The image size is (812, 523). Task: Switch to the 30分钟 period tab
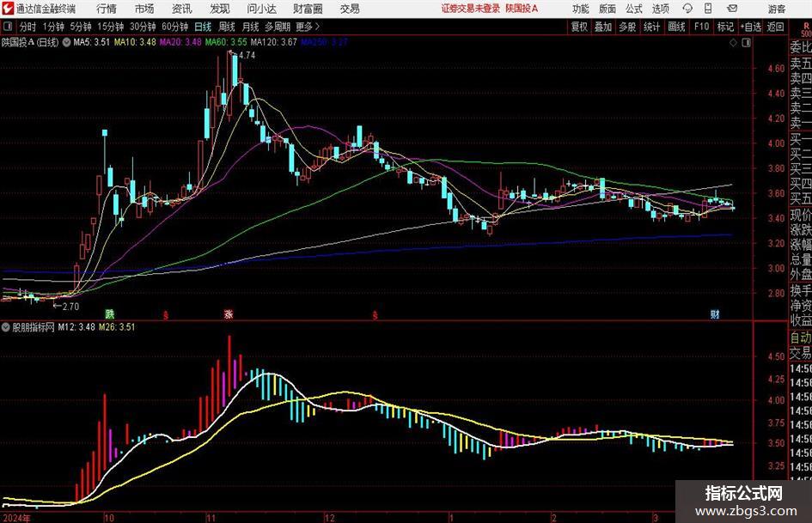pyautogui.click(x=143, y=27)
